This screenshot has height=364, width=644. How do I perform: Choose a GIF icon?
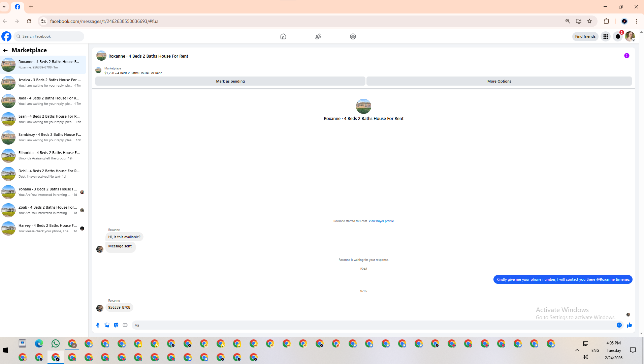[125, 325]
